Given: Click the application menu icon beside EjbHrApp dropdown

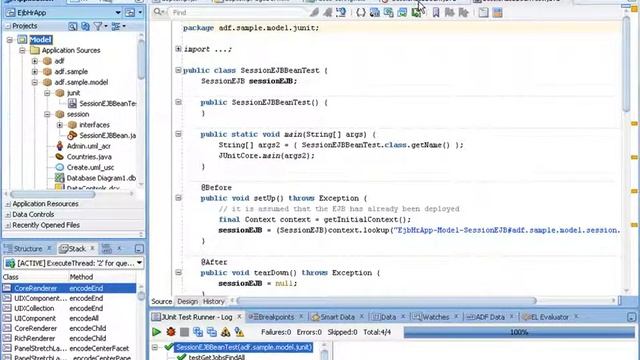Looking at the screenshot, I should click(130, 13).
